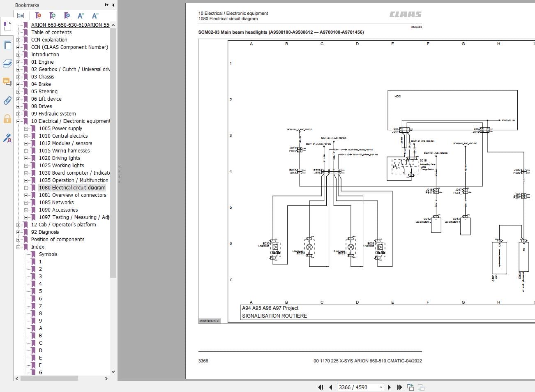
Task: Go to the first page
Action: click(321, 387)
